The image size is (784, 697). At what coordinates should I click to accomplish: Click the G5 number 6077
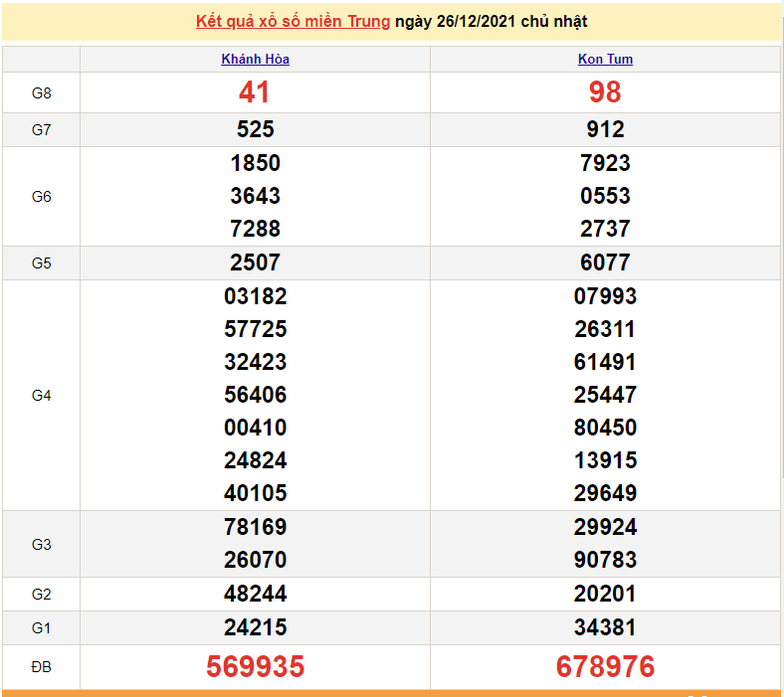(x=605, y=262)
